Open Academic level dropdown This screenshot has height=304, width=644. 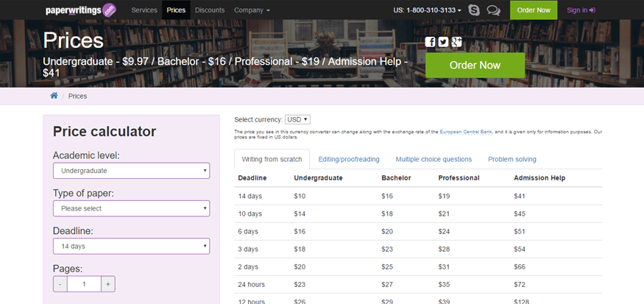coord(132,171)
